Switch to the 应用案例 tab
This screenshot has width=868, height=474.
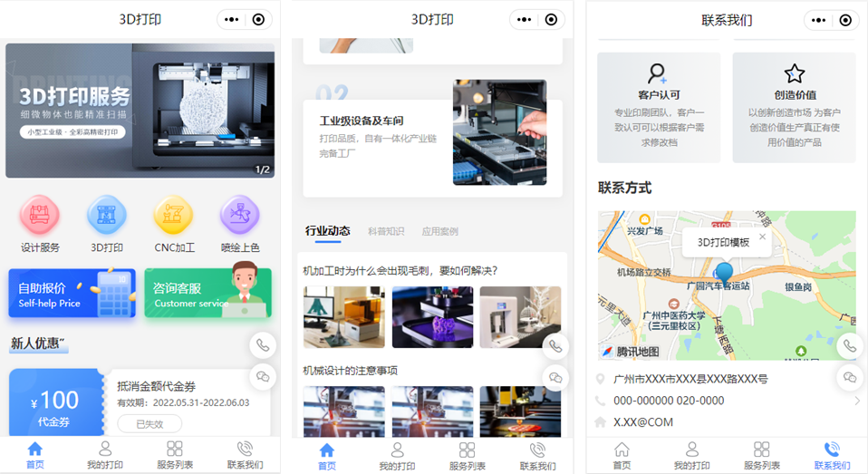tap(440, 231)
